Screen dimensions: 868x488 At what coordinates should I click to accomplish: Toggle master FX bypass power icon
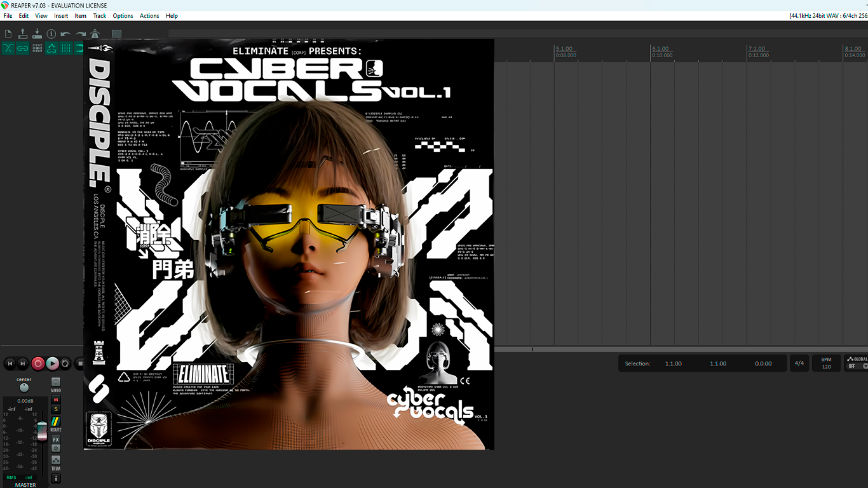(x=56, y=448)
